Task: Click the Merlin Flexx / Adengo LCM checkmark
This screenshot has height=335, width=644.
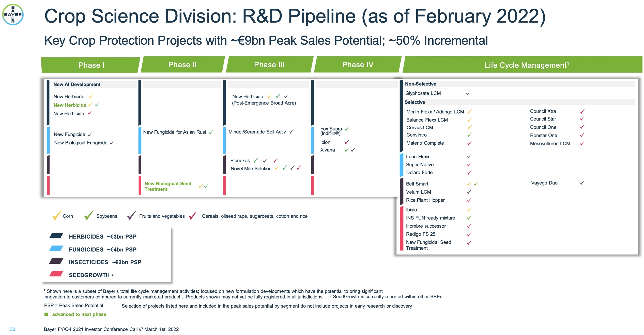Action: (469, 111)
